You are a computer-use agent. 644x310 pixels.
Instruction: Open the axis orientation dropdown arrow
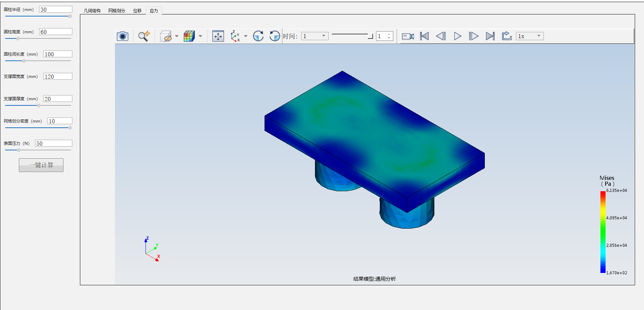click(246, 36)
